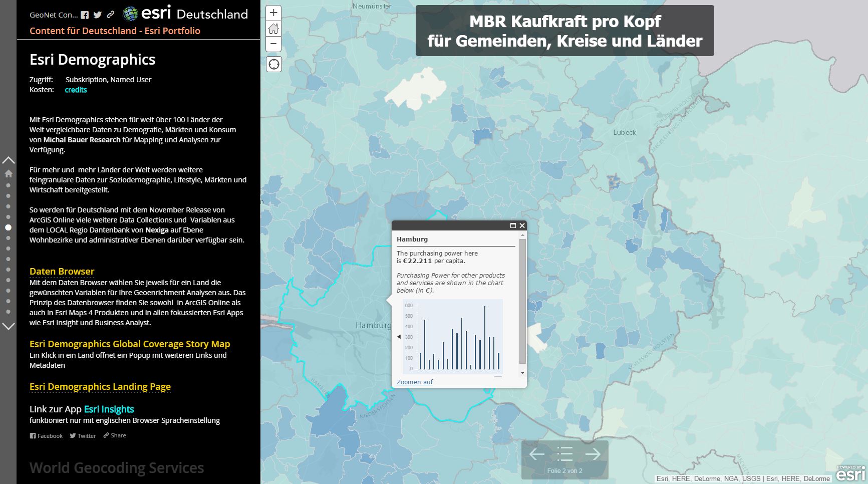Image resolution: width=868 pixels, height=484 pixels.
Task: Open Esri Demographics Landing Page link
Action: 100,387
